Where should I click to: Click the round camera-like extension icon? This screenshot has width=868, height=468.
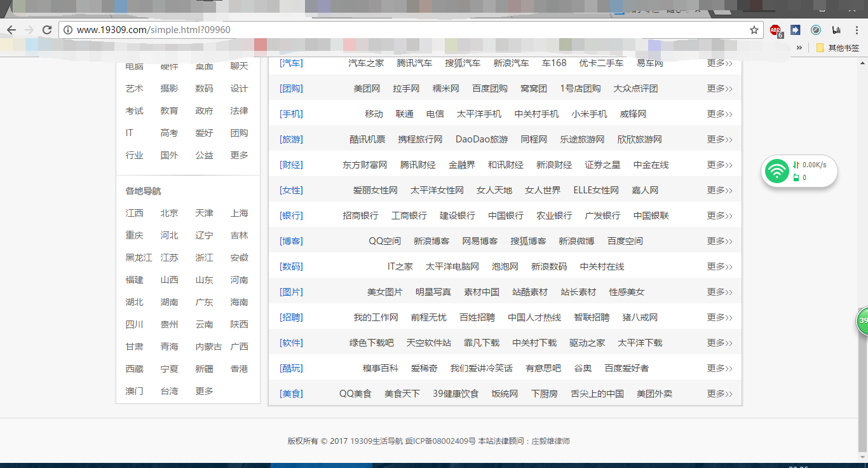[816, 30]
